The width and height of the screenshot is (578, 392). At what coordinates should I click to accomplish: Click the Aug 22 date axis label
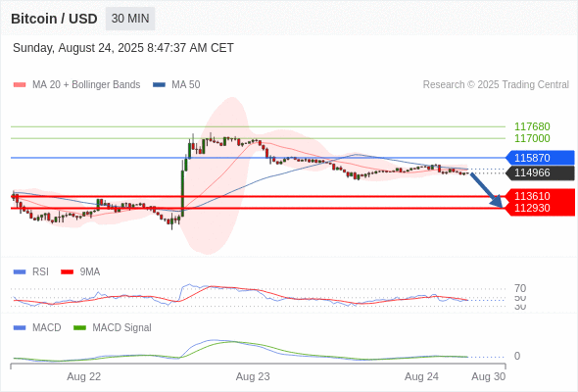pos(83,376)
